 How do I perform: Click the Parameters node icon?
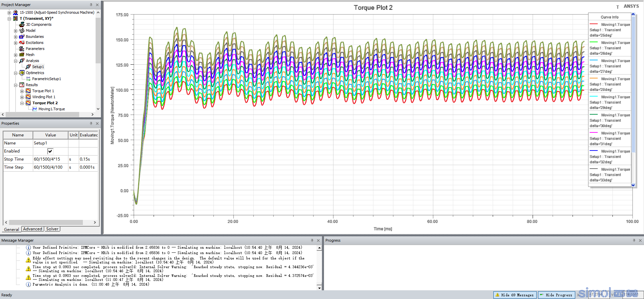pos(22,49)
